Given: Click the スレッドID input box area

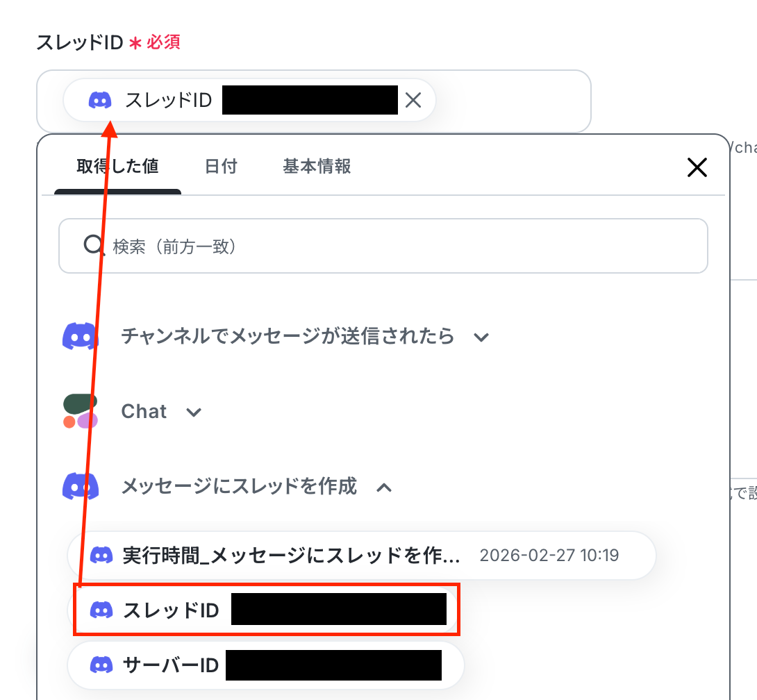Looking at the screenshot, I should click(314, 101).
